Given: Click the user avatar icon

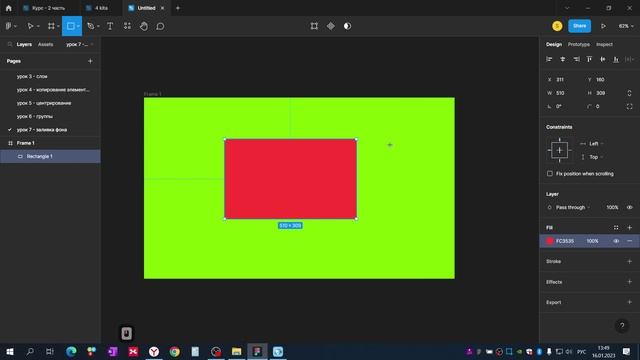Looking at the screenshot, I should pyautogui.click(x=557, y=26).
